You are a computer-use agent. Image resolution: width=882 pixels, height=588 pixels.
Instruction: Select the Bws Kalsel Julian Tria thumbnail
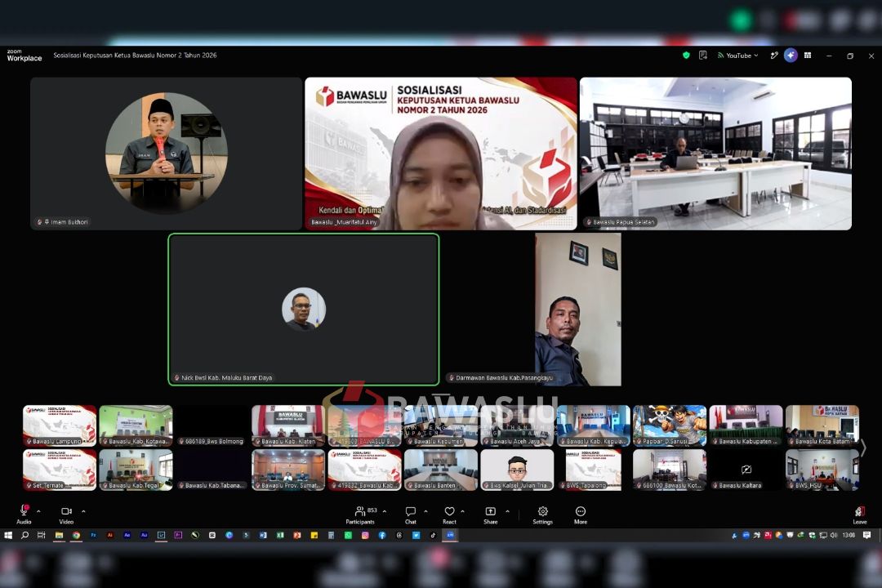point(517,470)
